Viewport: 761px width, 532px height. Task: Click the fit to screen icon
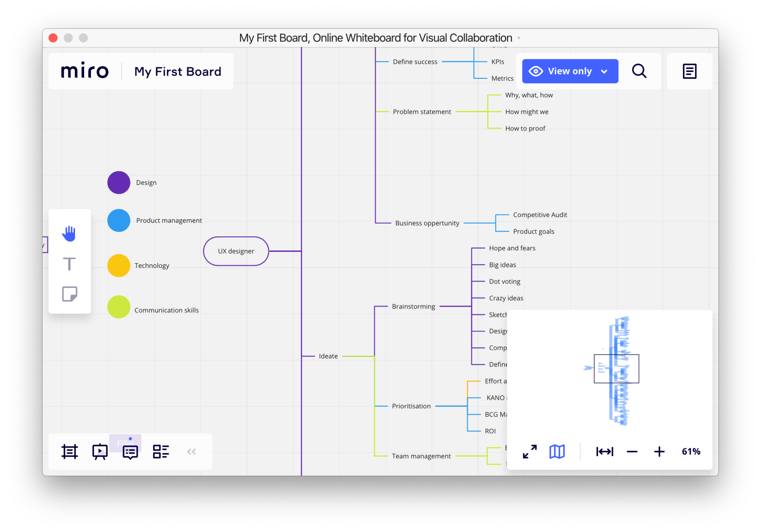click(x=605, y=452)
